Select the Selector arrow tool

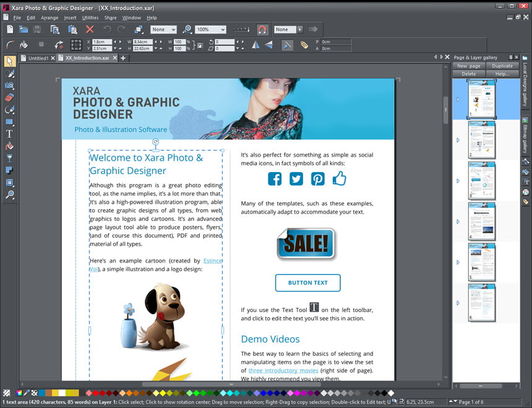9,61
